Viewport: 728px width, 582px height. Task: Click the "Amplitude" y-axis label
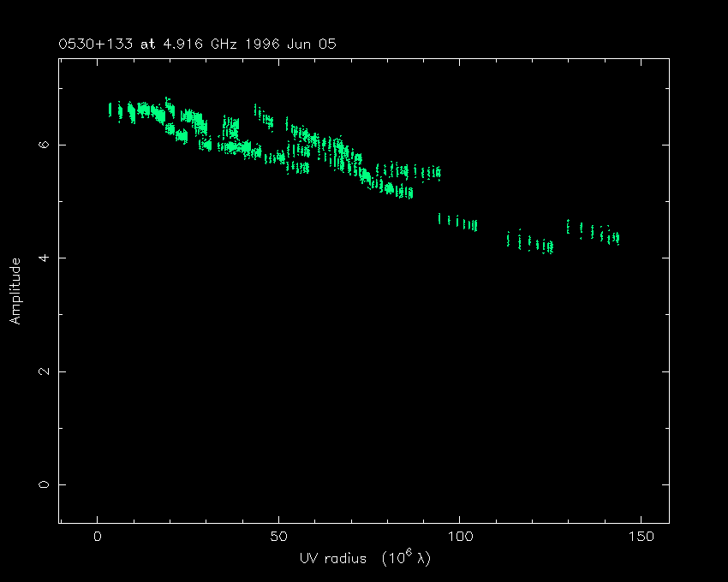[x=15, y=290]
